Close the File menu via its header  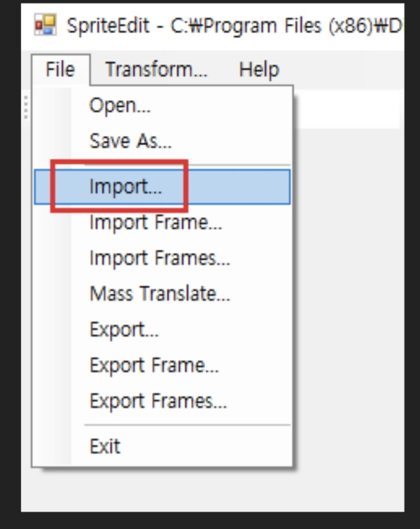pos(60,69)
